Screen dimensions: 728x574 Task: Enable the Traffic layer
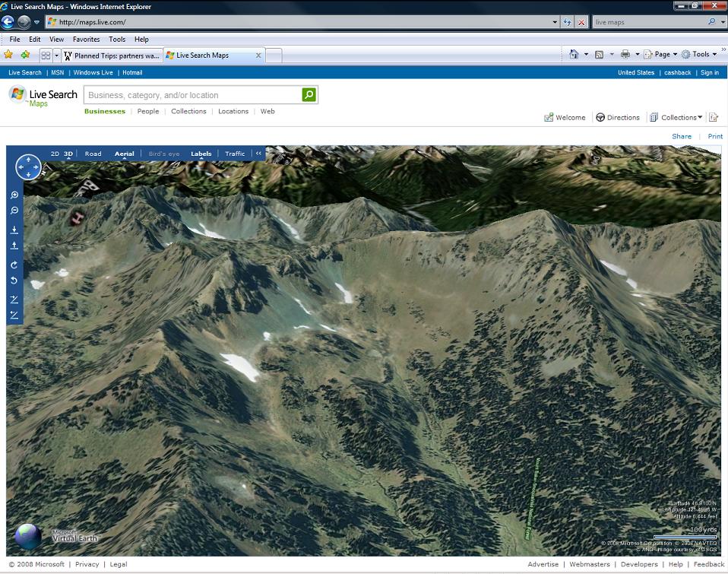pos(235,154)
